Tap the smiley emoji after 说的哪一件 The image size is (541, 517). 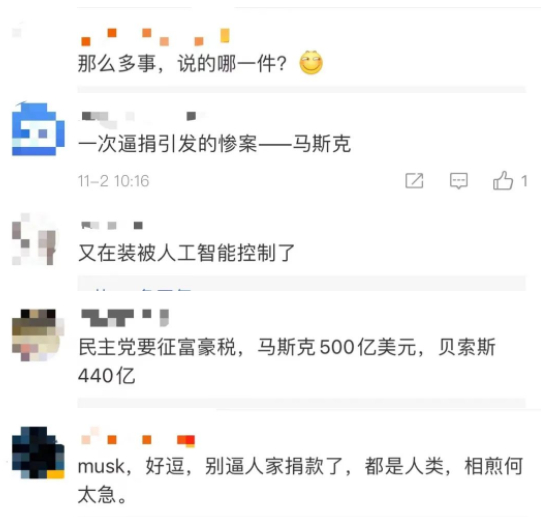[311, 62]
